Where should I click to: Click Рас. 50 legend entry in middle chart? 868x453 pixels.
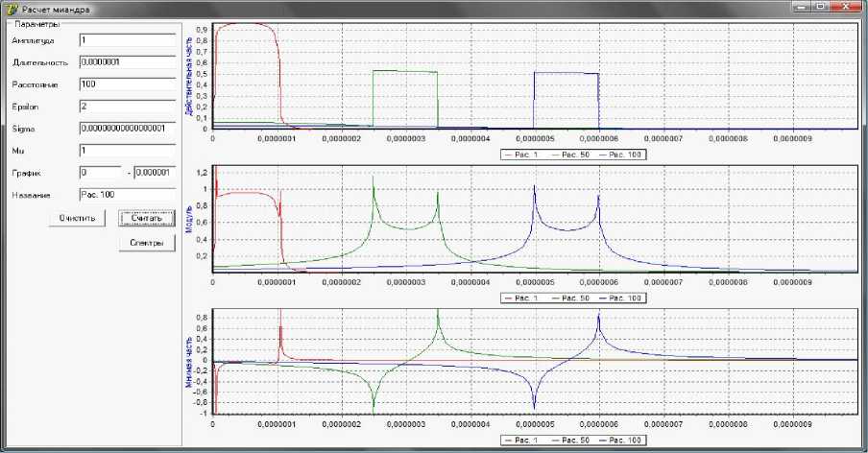(x=566, y=298)
